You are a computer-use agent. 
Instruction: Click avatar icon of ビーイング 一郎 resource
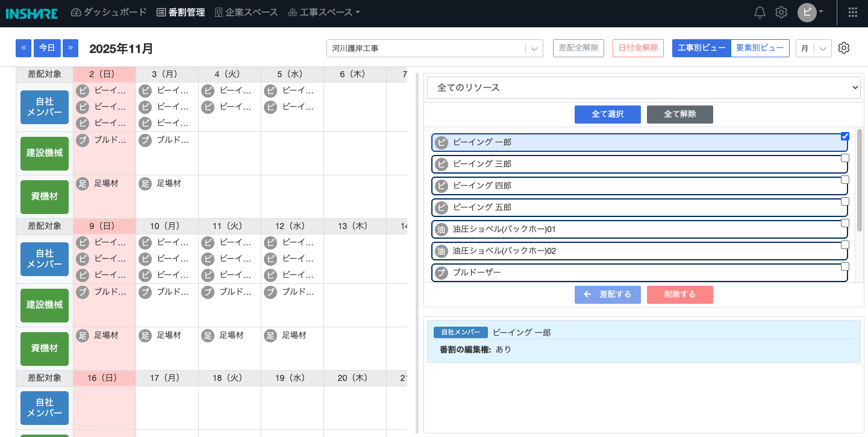click(x=442, y=142)
